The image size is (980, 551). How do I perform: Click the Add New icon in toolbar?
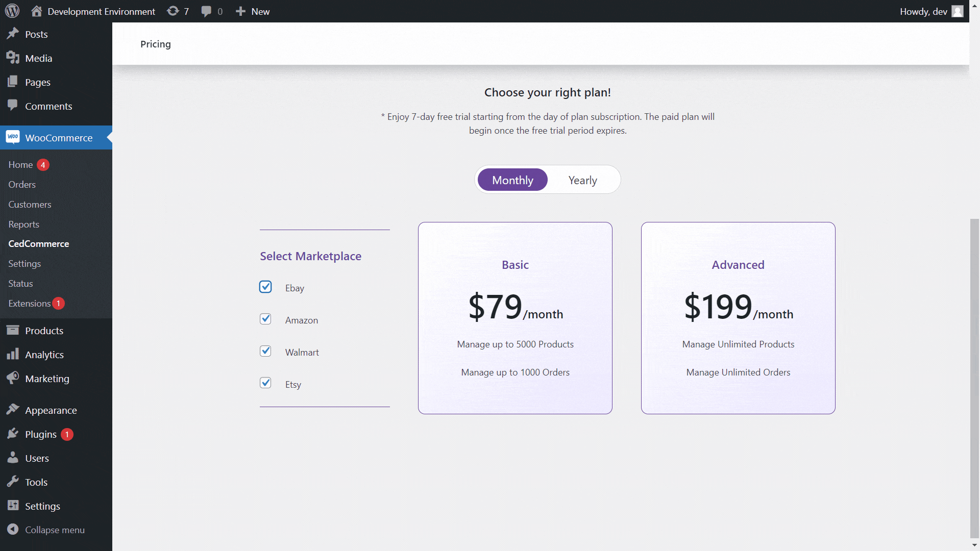(x=240, y=11)
